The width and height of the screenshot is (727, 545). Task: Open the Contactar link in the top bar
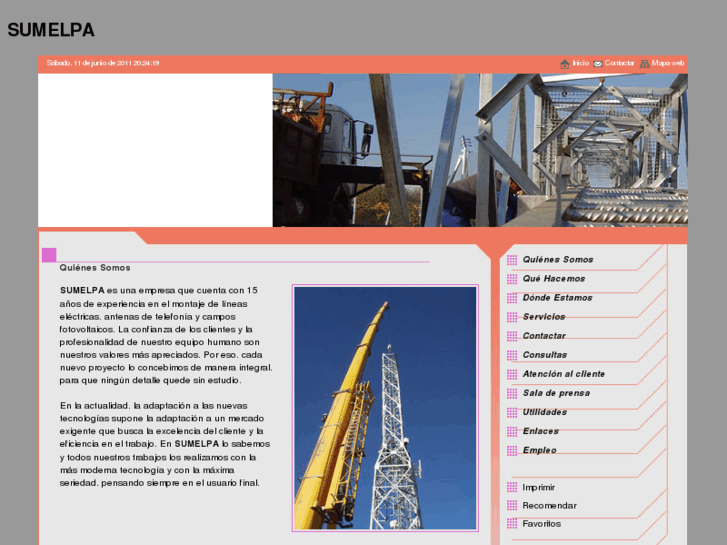619,63
